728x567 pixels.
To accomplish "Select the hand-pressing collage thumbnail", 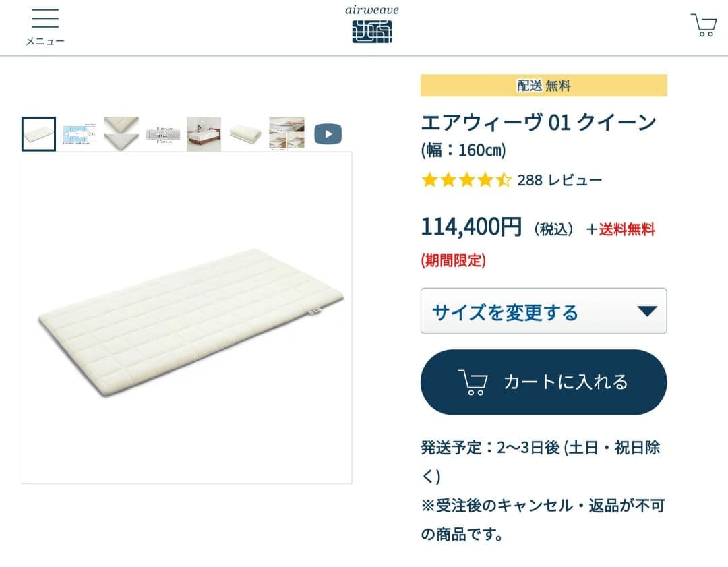I will (286, 133).
